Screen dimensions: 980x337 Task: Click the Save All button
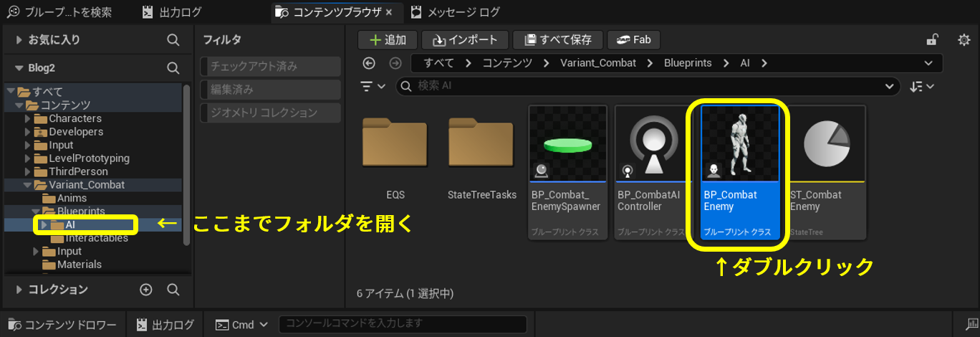(558, 40)
